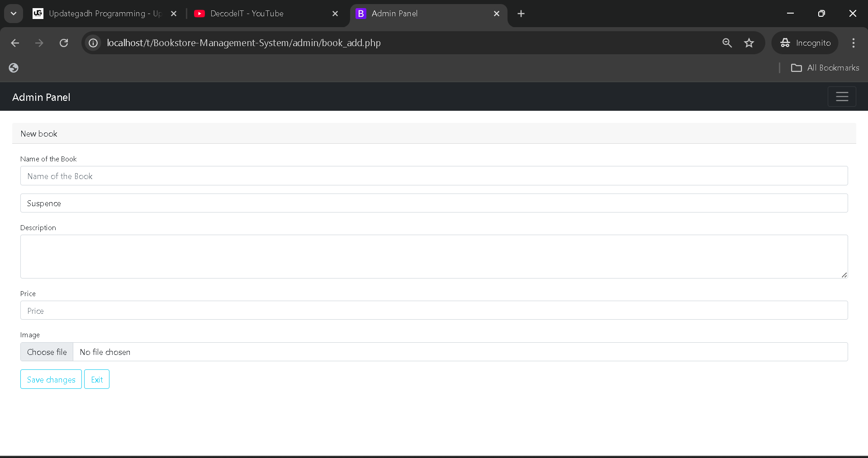Bookmark this page with the star icon

[x=749, y=43]
